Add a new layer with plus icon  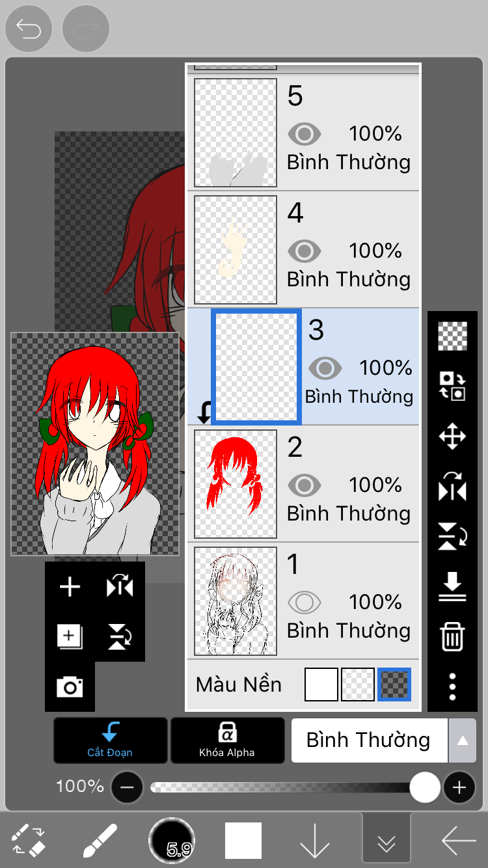pyautogui.click(x=70, y=587)
